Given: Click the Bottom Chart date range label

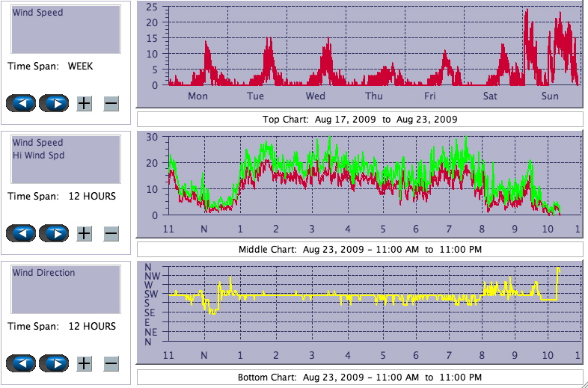Looking at the screenshot, I should (x=360, y=376).
